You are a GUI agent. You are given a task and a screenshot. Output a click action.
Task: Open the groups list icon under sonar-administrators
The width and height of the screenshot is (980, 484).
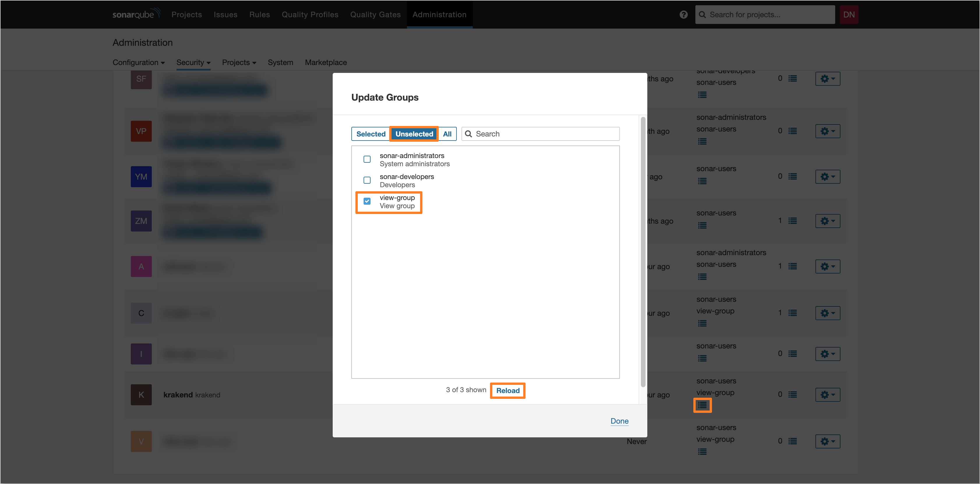tap(702, 141)
